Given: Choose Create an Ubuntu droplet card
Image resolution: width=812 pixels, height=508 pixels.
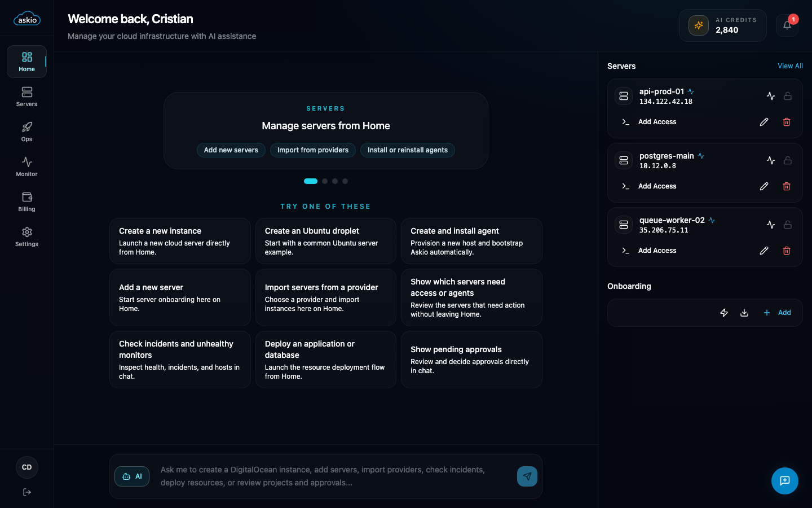Looking at the screenshot, I should [x=326, y=241].
